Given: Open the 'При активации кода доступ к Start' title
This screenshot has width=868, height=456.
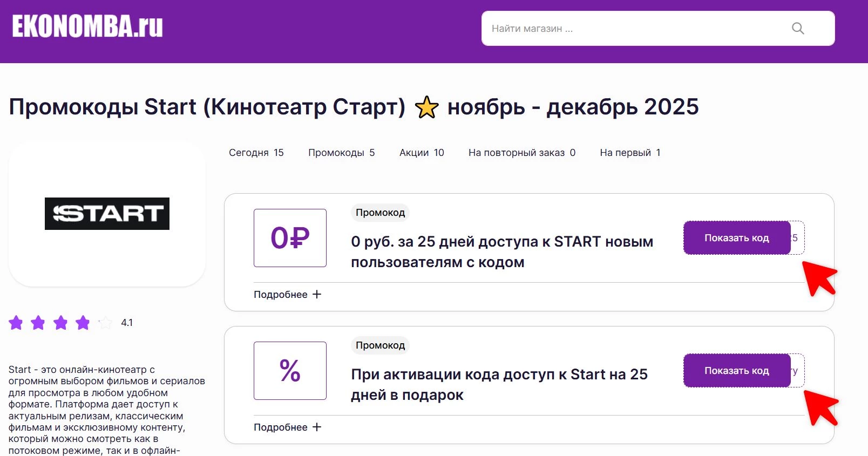Looking at the screenshot, I should coord(499,385).
